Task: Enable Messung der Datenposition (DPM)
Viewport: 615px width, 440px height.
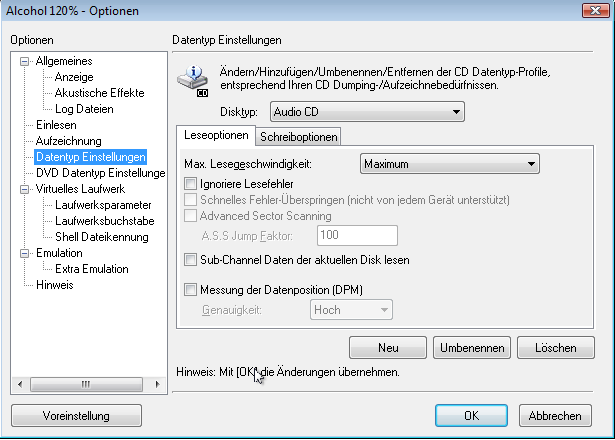Action: [x=191, y=290]
